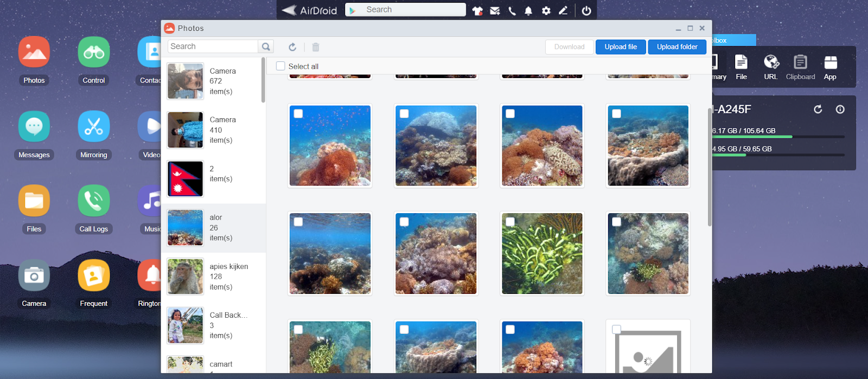
Task: Open the Files folder icon
Action: pyautogui.click(x=34, y=201)
